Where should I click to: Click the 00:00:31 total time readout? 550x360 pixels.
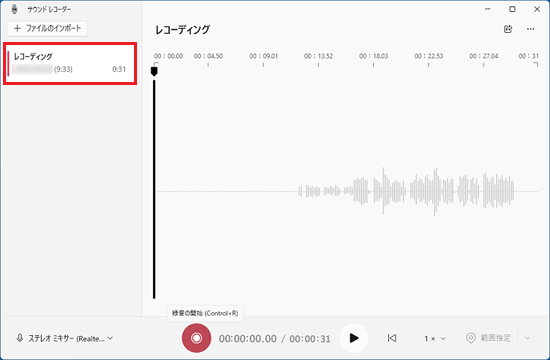(310, 339)
